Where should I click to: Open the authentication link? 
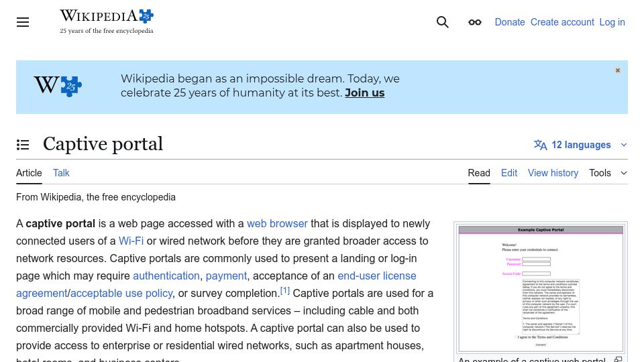(166, 276)
